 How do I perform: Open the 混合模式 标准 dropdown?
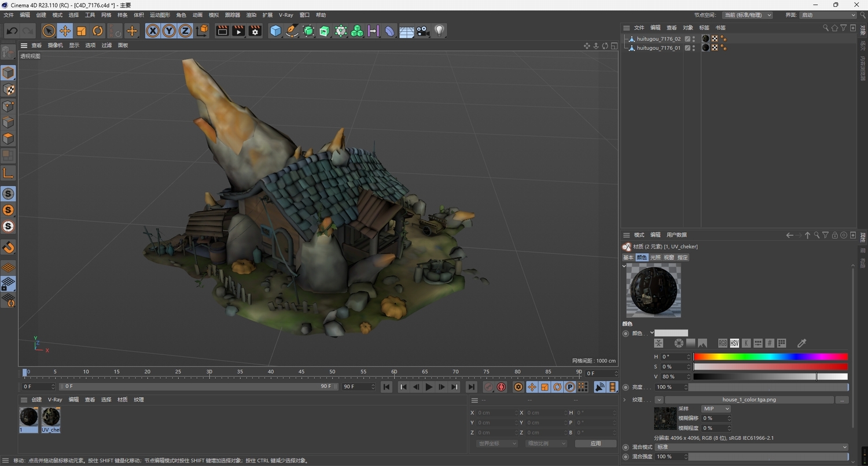click(752, 447)
